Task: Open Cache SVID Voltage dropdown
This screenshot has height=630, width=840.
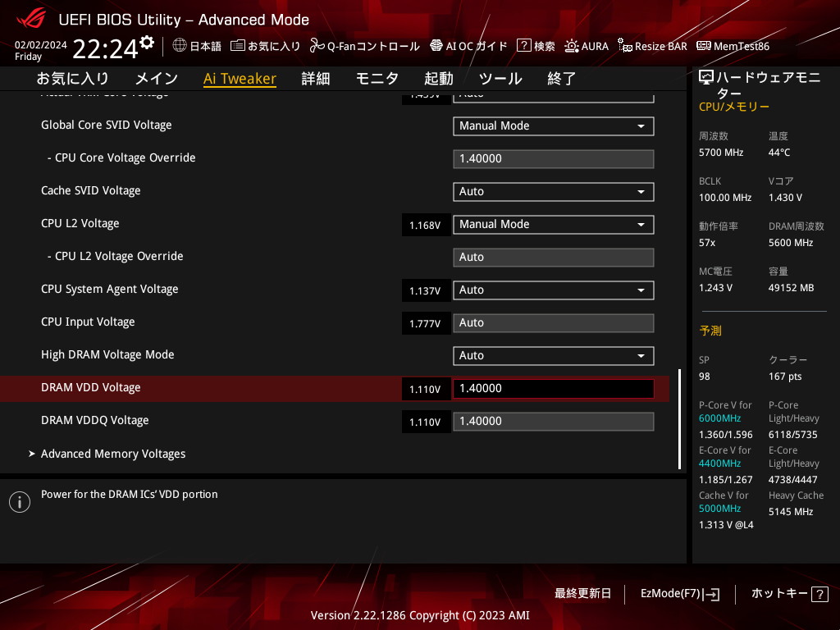Action: [x=554, y=192]
